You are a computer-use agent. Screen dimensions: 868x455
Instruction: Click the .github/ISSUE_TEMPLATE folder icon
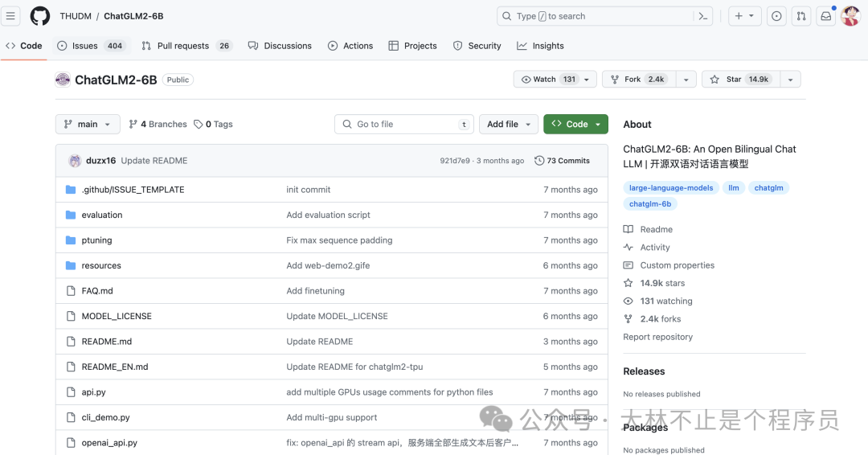71,189
